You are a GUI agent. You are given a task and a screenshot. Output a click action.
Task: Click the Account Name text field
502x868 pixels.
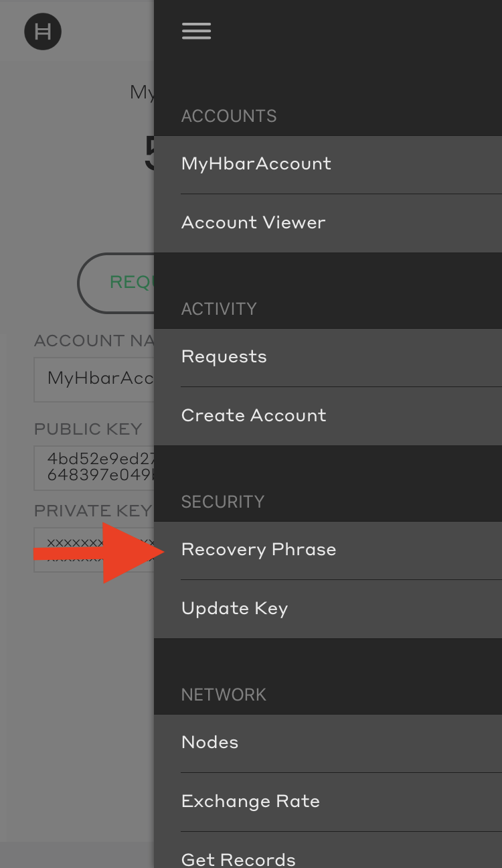[x=94, y=378]
